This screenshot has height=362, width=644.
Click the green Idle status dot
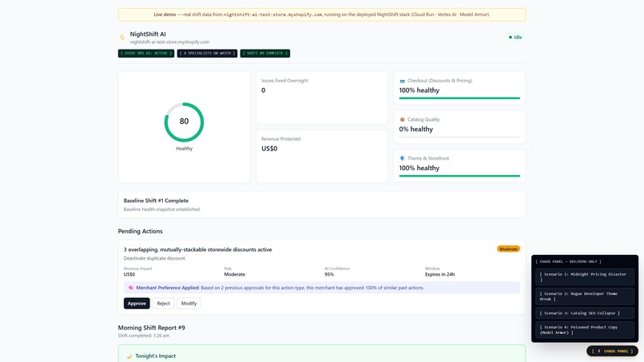click(x=510, y=38)
